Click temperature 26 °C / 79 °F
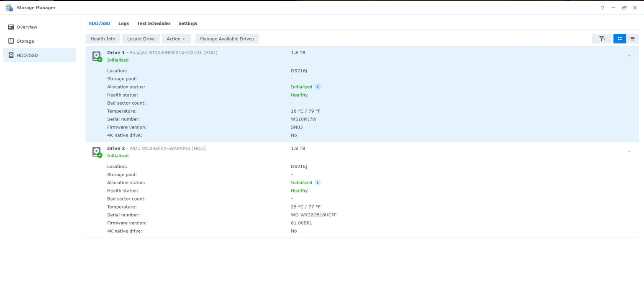The height and width of the screenshot is (293, 644). point(306,111)
